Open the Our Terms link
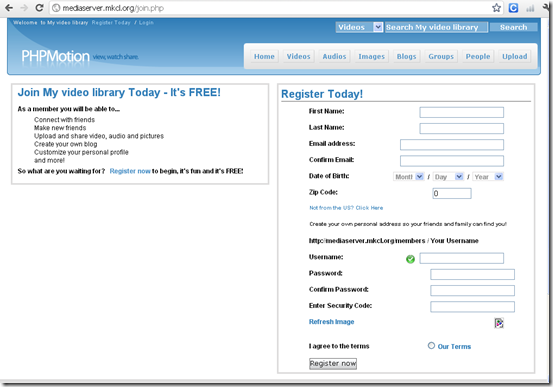The height and width of the screenshot is (387, 553). 454,346
